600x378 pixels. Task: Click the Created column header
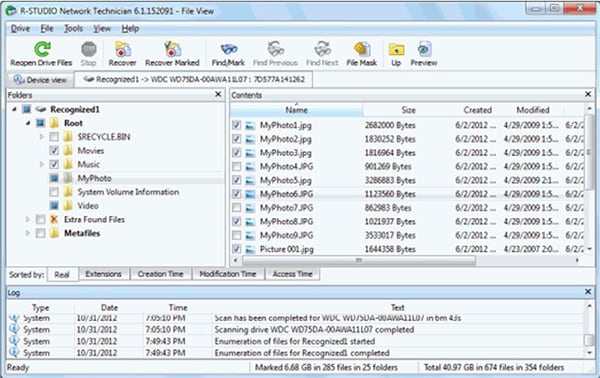(x=478, y=110)
